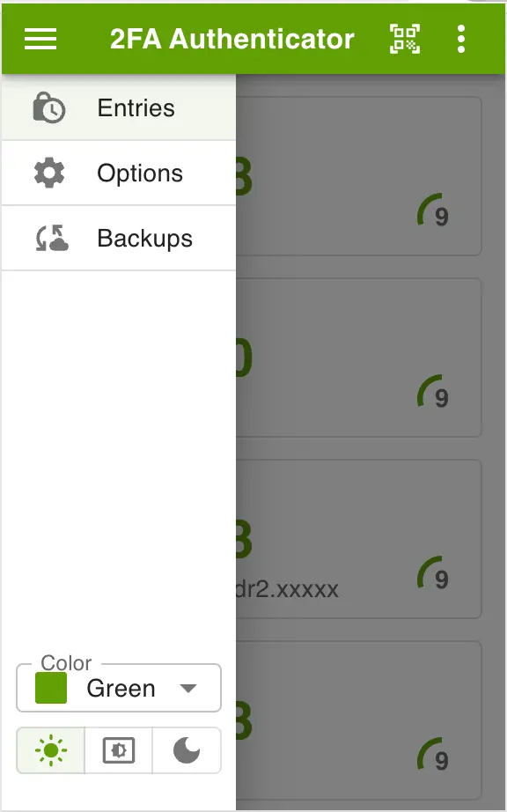507x812 pixels.
Task: Open the navigation hamburger menu
Action: point(40,39)
